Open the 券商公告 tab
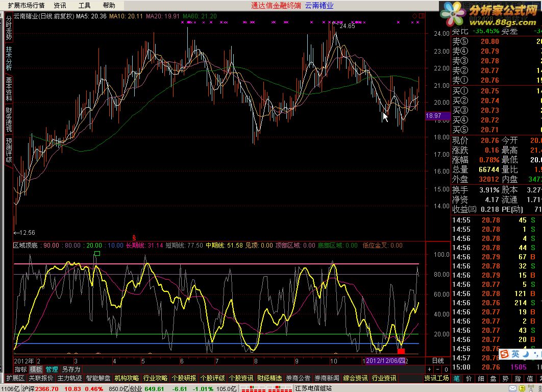 [x=299, y=378]
